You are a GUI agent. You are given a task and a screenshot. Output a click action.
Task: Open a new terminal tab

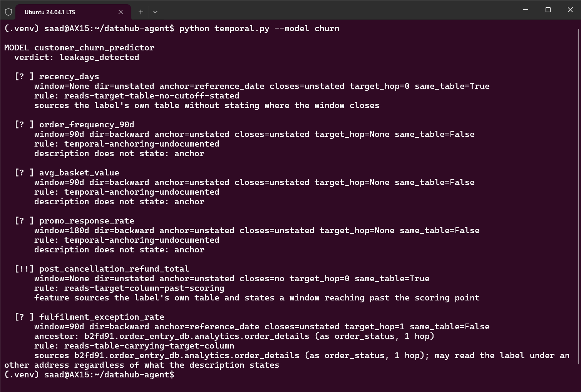141,12
